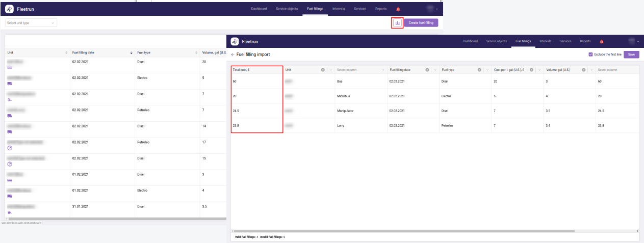Click the import fuel fillings icon button
Screen dimensions: 644x243
(397, 23)
